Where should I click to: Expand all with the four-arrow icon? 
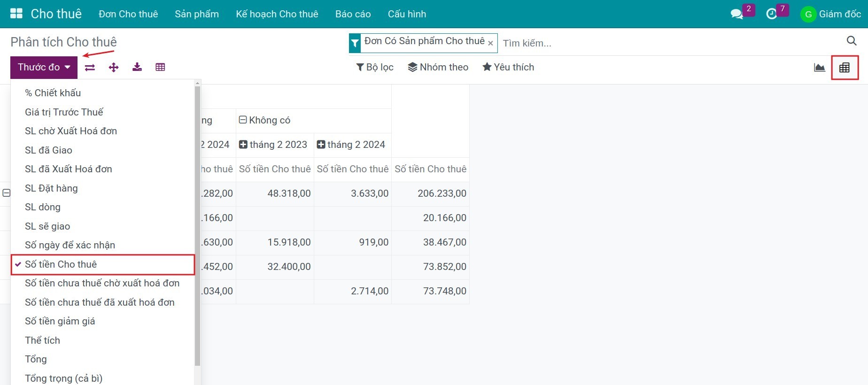pos(113,67)
